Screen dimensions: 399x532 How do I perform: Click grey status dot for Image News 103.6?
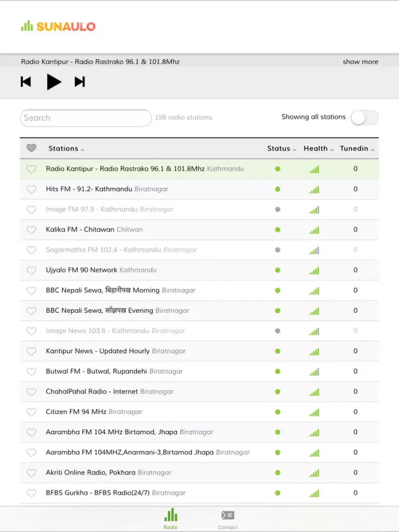(x=278, y=331)
